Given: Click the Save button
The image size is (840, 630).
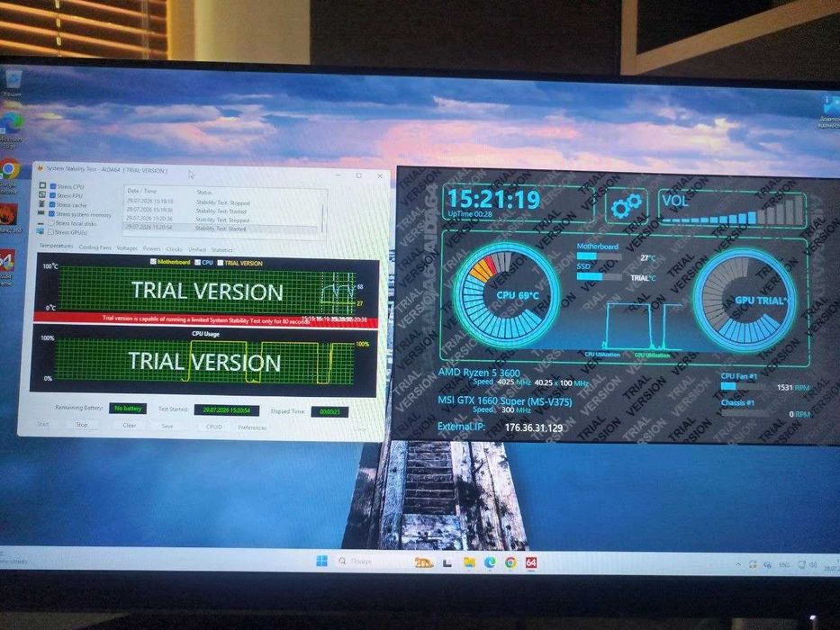Looking at the screenshot, I should tap(167, 427).
